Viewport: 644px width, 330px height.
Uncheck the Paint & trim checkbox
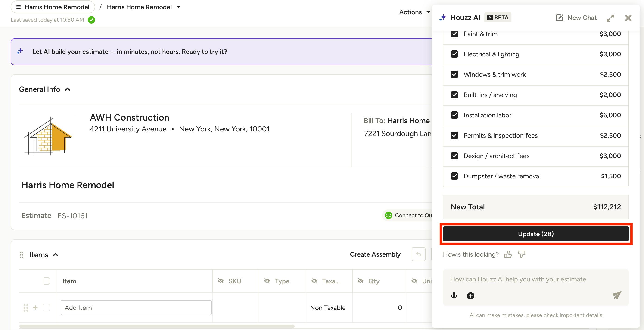454,34
